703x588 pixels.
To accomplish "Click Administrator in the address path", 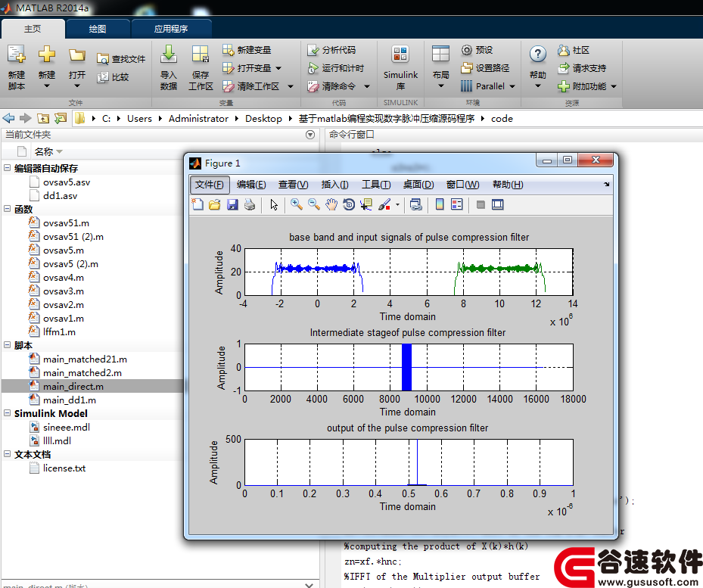I will (x=198, y=118).
